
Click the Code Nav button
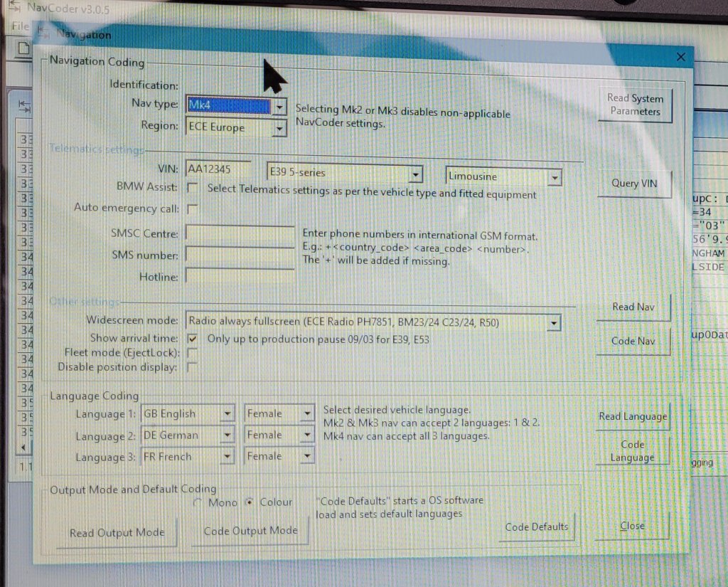point(633,342)
